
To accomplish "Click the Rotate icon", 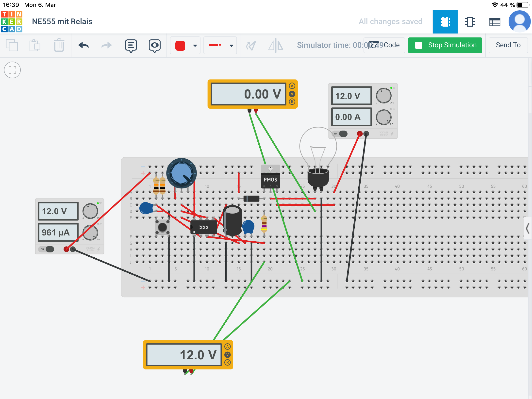I will [x=251, y=45].
